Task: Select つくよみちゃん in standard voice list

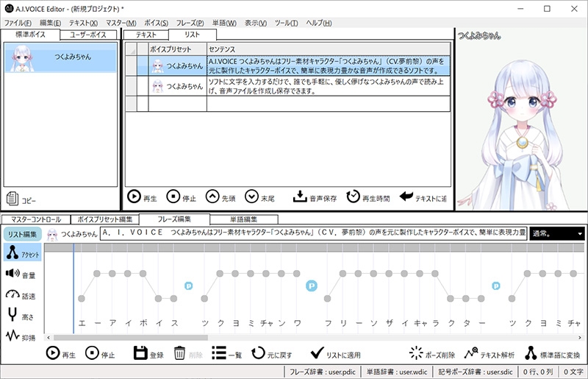Action: [60, 57]
